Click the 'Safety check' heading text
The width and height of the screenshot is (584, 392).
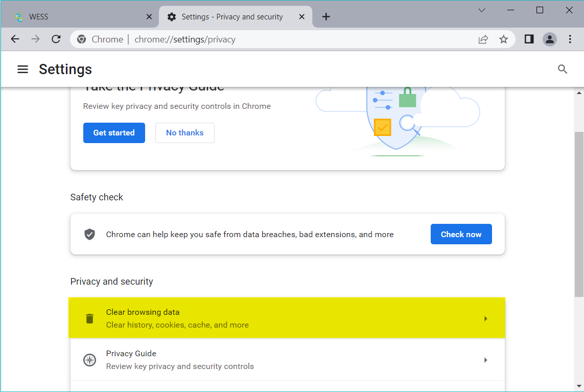coord(97,197)
